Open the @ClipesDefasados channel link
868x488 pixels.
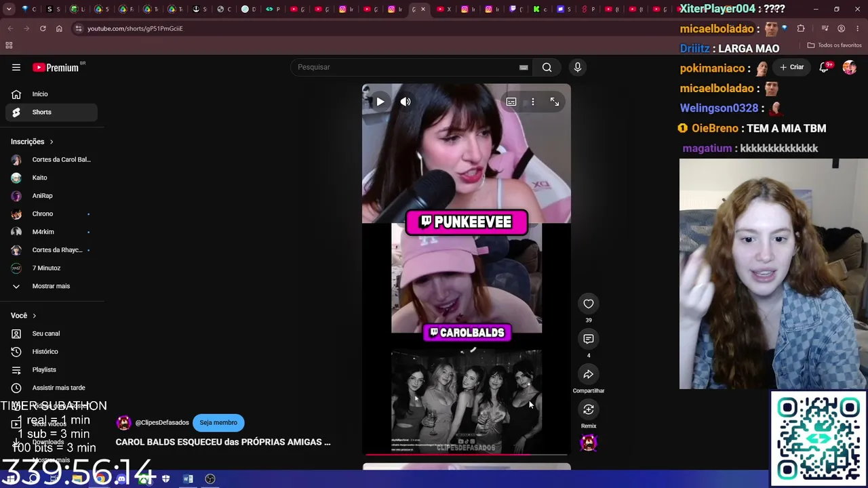[162, 423]
